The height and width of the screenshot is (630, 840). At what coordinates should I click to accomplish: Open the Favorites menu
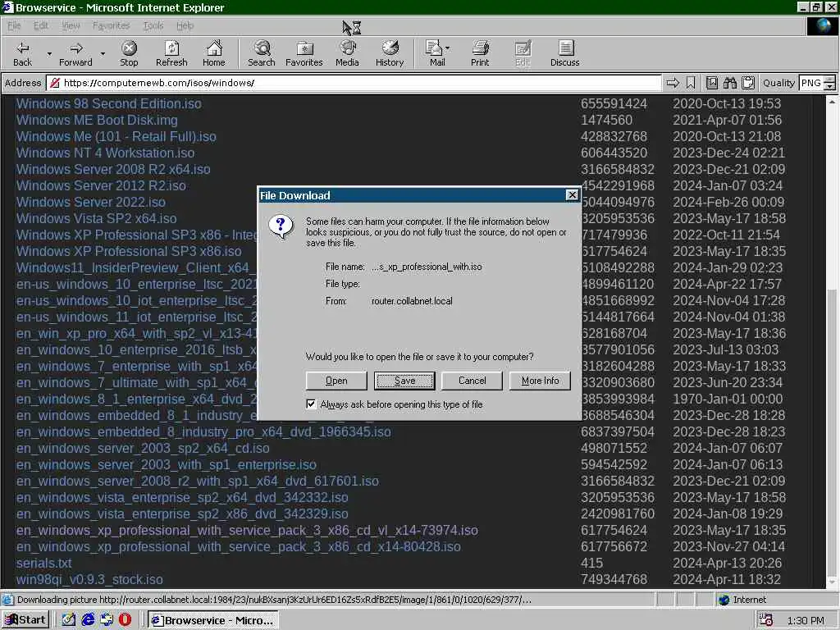(111, 25)
